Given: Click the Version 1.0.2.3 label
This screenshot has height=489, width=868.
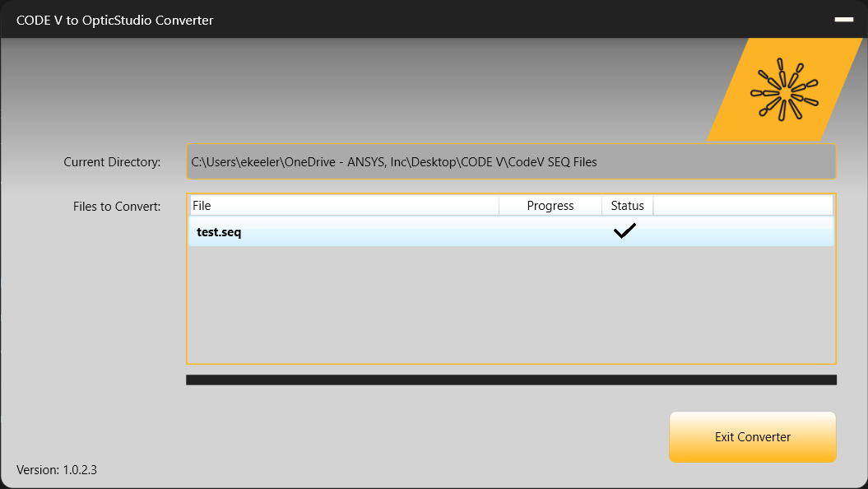Looking at the screenshot, I should pyautogui.click(x=58, y=469).
